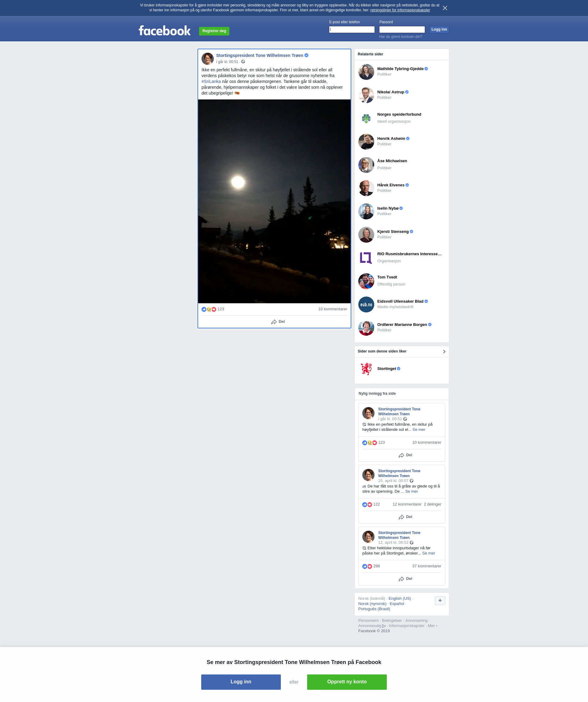Open the 'Mer' footer dropdown
The width and height of the screenshot is (588, 702).
pos(432,626)
